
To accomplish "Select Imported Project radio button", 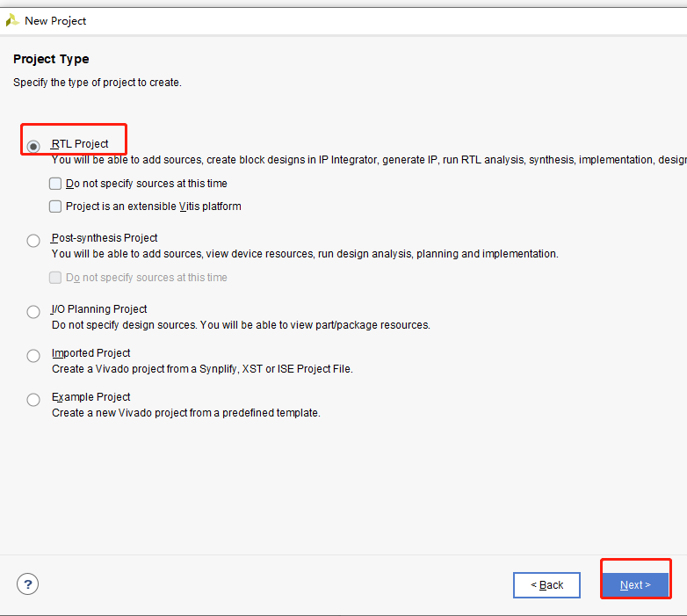I will point(33,355).
